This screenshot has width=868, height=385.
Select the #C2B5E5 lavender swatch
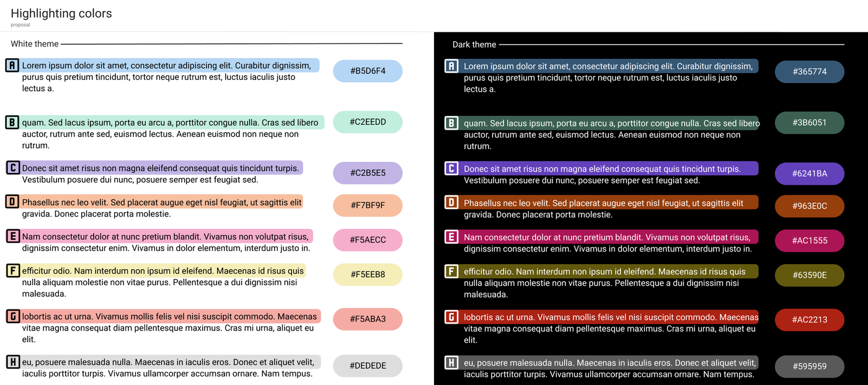pos(368,173)
